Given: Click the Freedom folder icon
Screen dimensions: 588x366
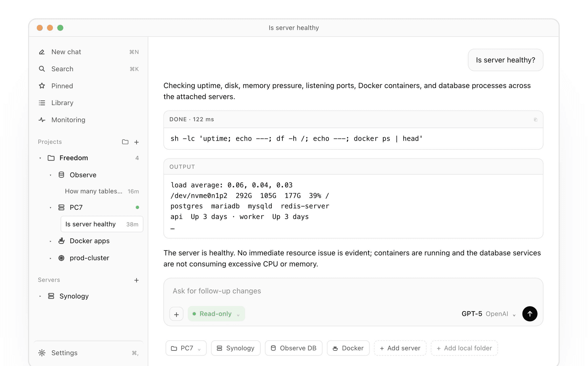Looking at the screenshot, I should click(51, 158).
